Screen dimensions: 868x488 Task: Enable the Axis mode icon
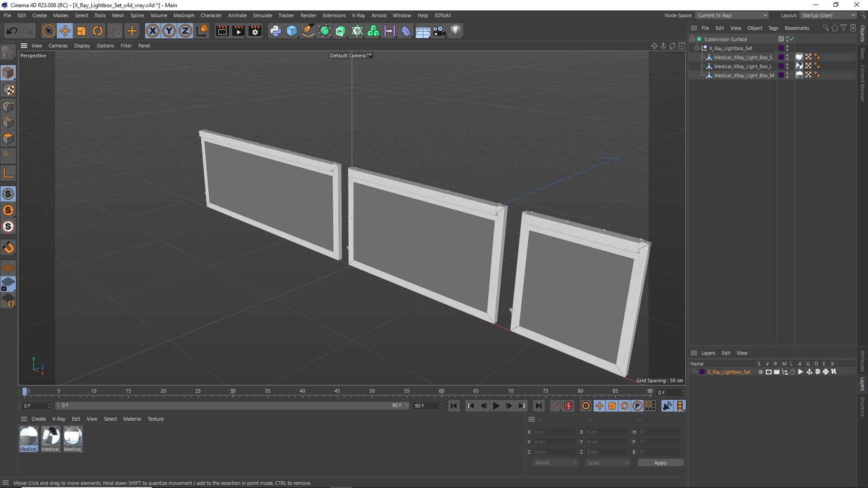(x=8, y=173)
